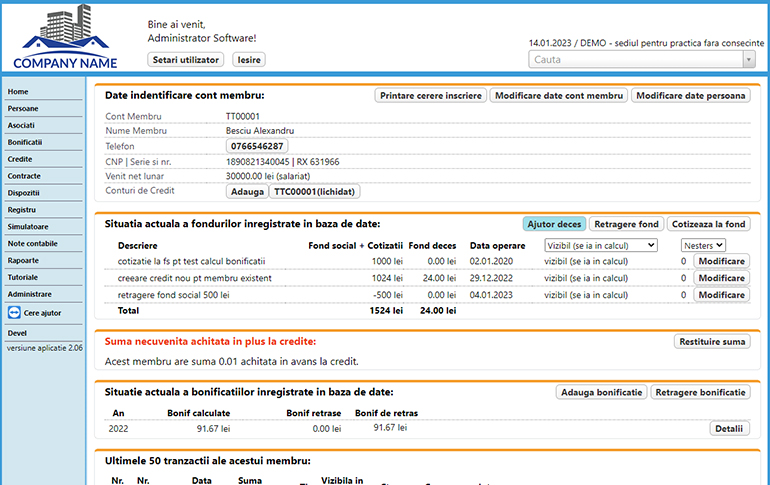Click the date 02.01.2020 in the funds table

(x=491, y=261)
